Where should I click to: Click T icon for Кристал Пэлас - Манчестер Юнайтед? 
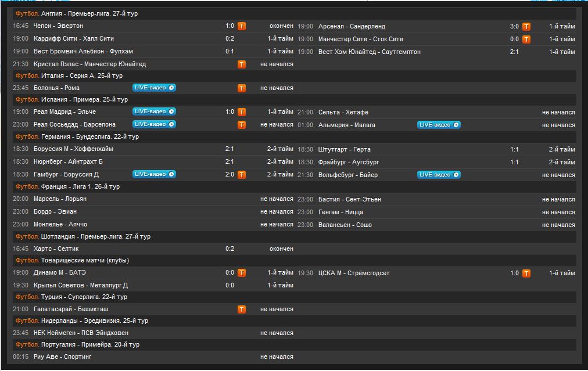click(x=242, y=64)
